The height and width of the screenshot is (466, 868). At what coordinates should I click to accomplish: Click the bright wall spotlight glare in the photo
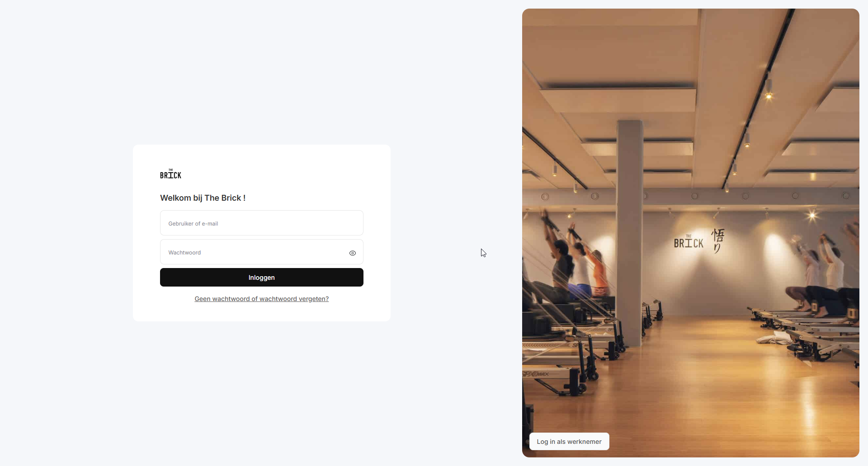[x=812, y=215]
